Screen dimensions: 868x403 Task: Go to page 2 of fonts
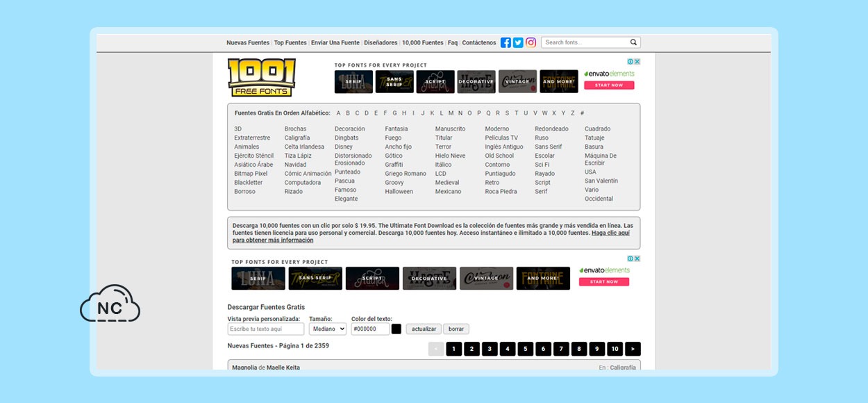tap(471, 349)
